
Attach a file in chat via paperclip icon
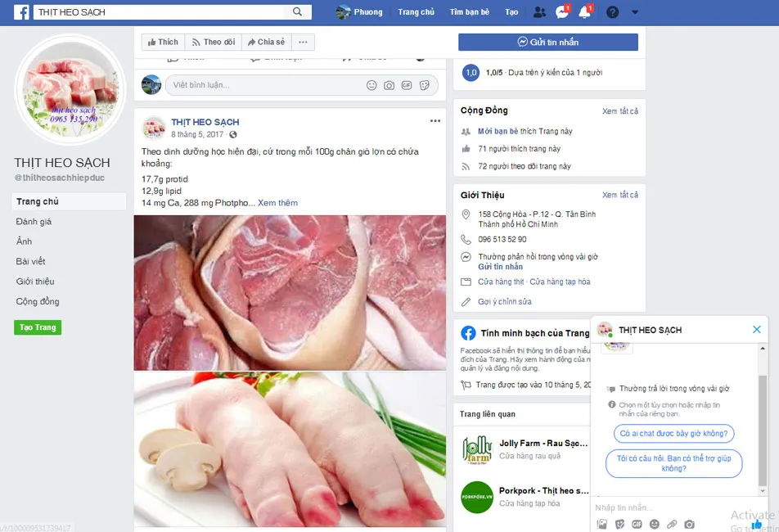click(673, 524)
